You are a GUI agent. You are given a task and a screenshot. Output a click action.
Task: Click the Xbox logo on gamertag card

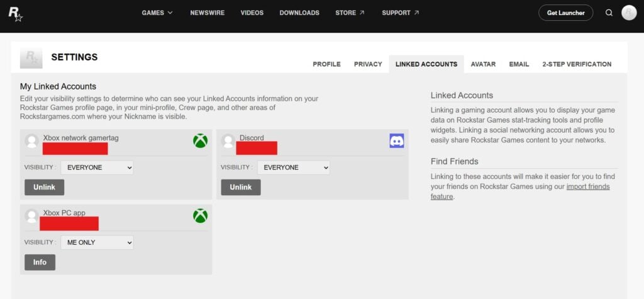pos(200,140)
